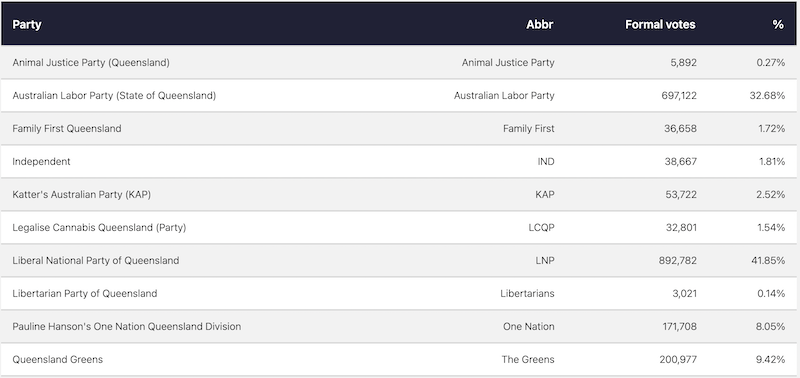Click Liberal National Party of Queensland
The width and height of the screenshot is (800, 378).
click(96, 260)
